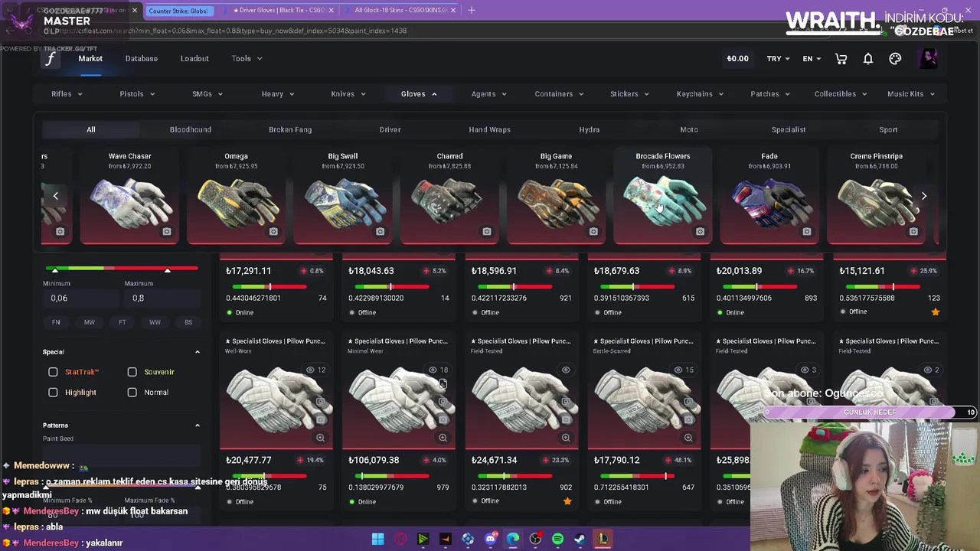This screenshot has height=551, width=980.
Task: Enable the StatTrak checkbox
Action: point(53,372)
